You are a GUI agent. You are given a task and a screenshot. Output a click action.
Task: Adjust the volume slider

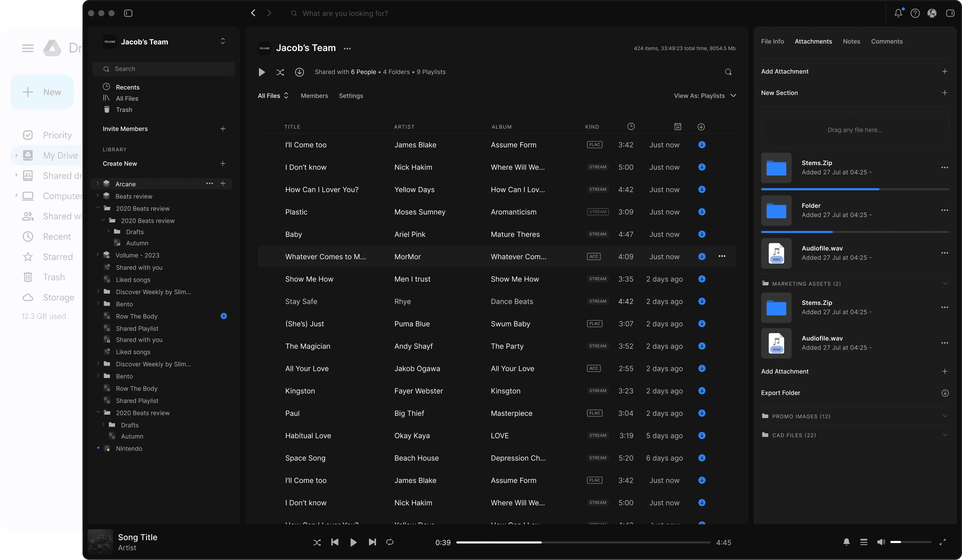point(910,542)
